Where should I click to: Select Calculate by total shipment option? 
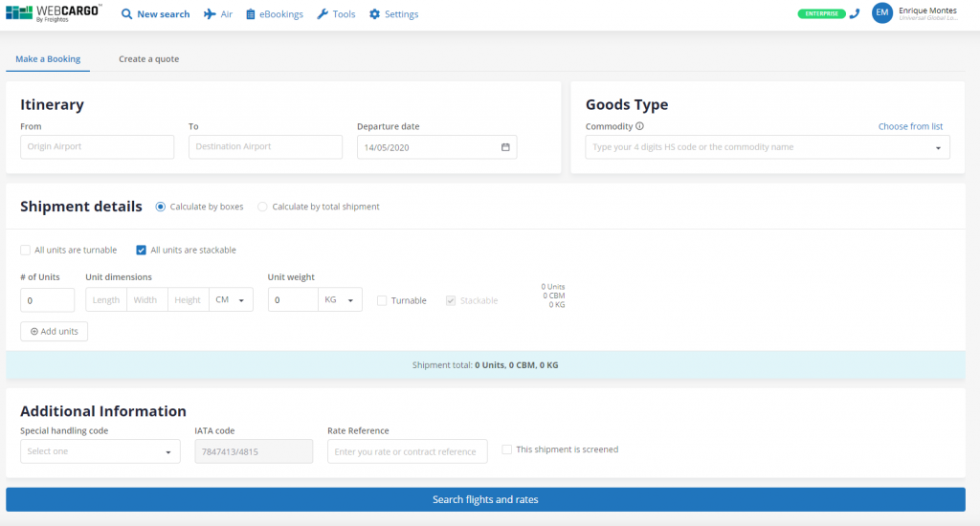[x=263, y=207]
